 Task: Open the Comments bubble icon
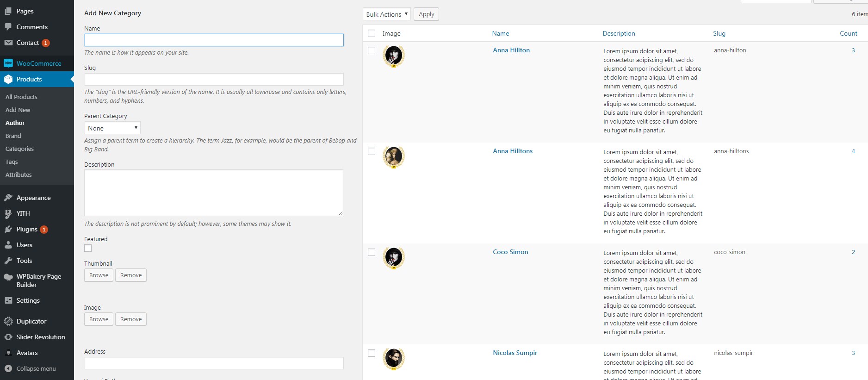tap(8, 27)
